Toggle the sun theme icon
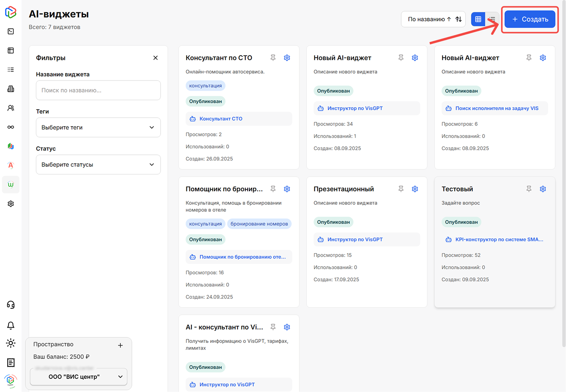This screenshot has height=392, width=566. coord(11,343)
